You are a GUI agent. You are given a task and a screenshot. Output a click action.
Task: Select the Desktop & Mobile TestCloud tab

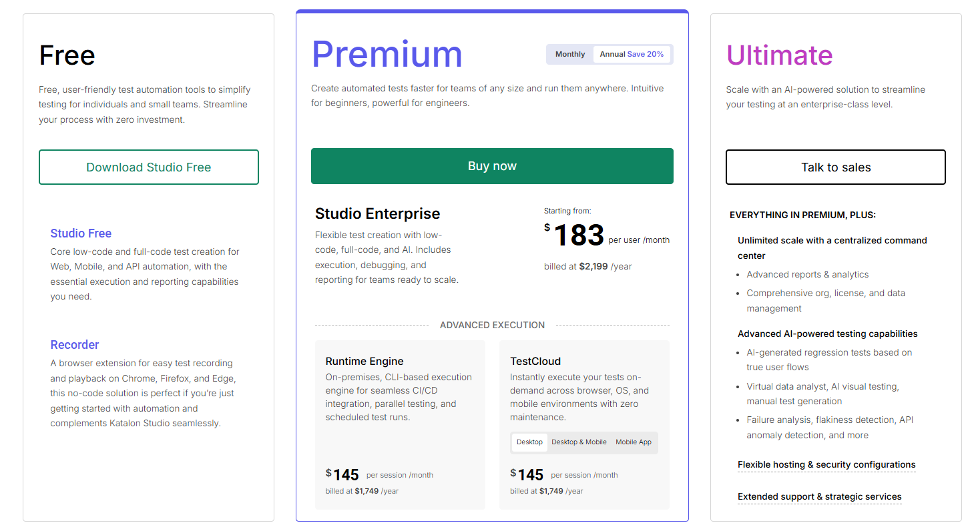click(x=579, y=442)
